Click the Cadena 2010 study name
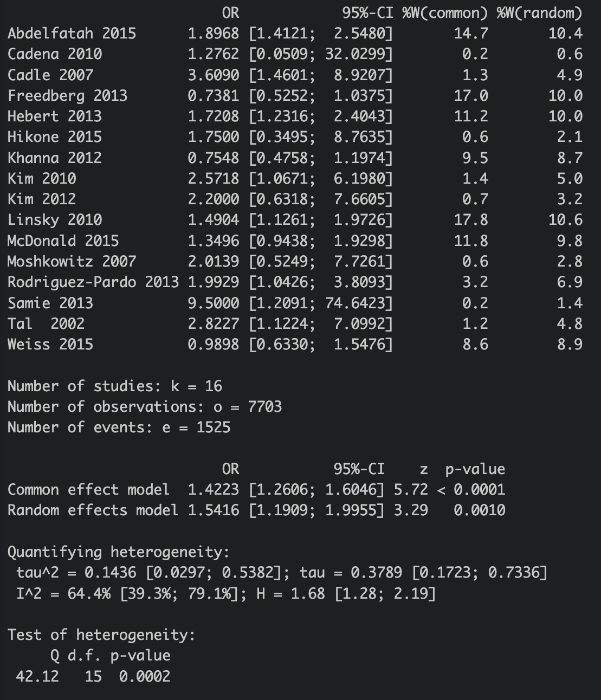Image resolution: width=601 pixels, height=700 pixels. [x=55, y=54]
